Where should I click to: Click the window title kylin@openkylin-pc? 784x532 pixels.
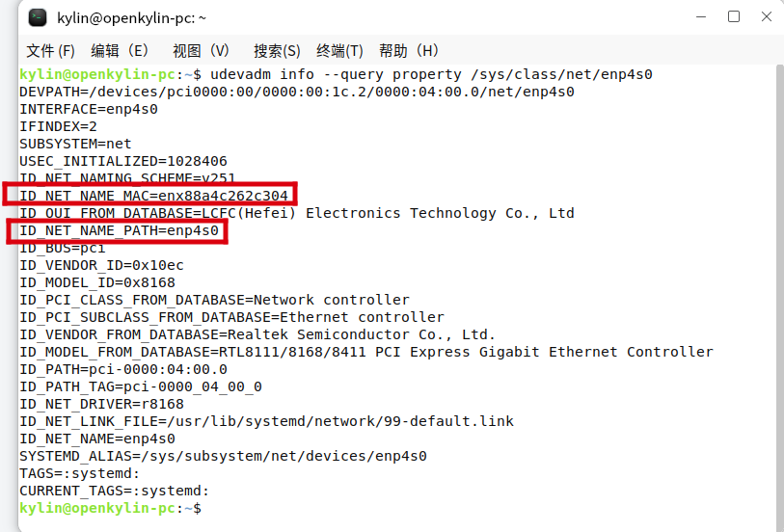tap(131, 18)
